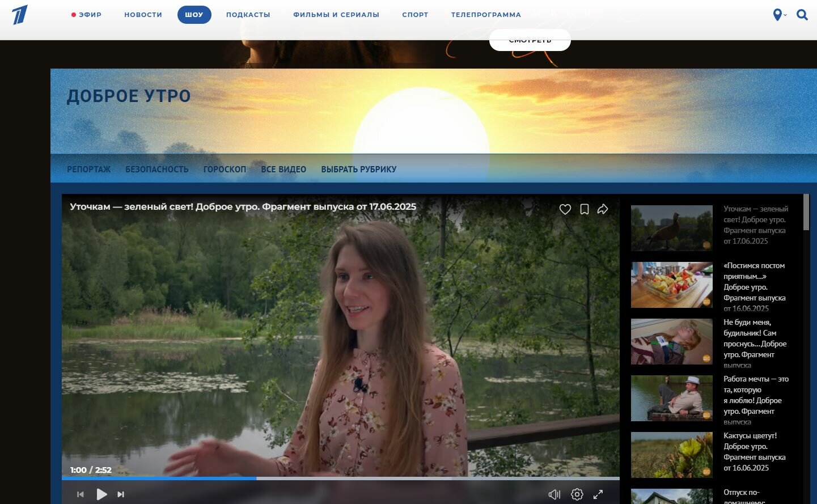Go to the Эфир live broadcast
Viewport: 817px width, 504px height.
(86, 15)
